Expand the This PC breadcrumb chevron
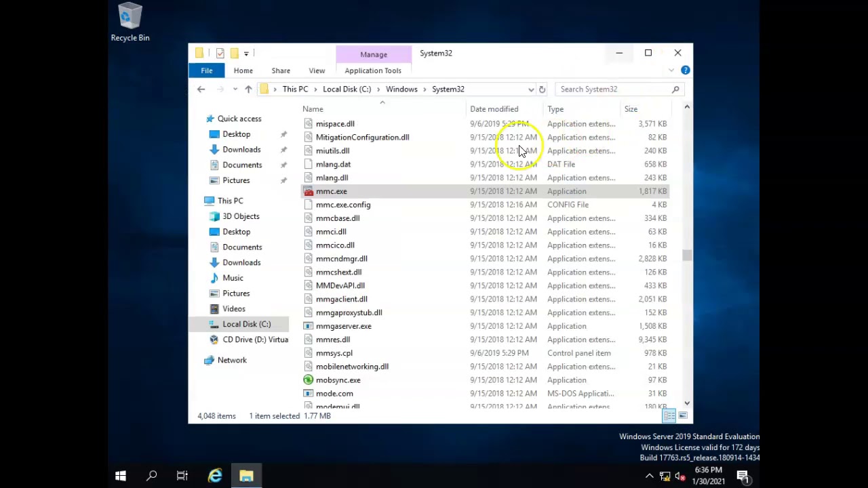Image resolution: width=868 pixels, height=488 pixels. coord(315,89)
